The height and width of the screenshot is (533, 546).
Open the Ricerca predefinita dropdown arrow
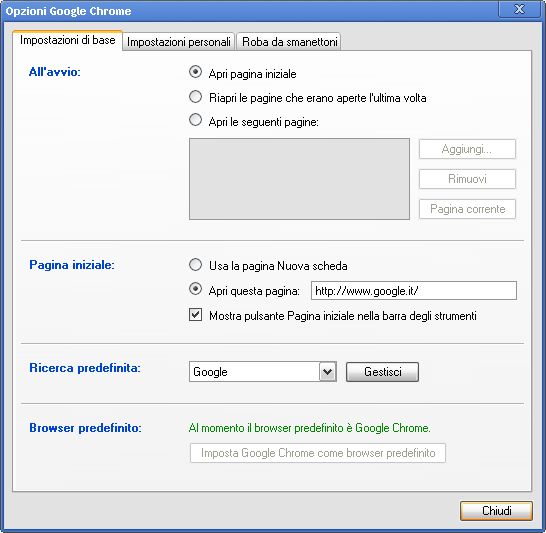(x=327, y=371)
